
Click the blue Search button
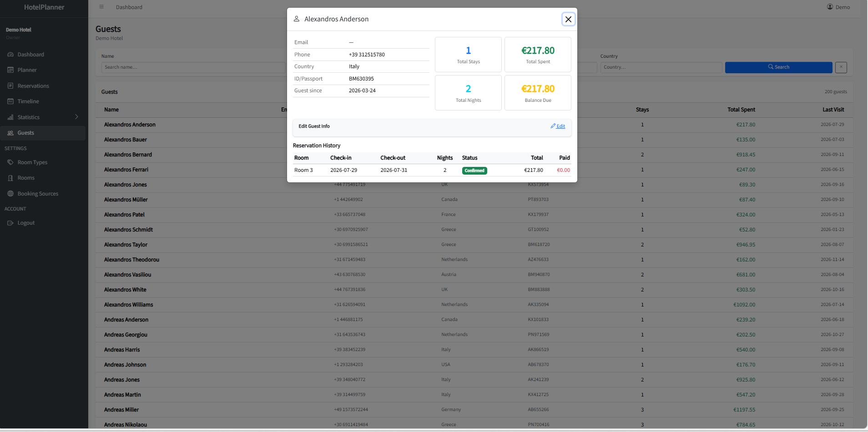tap(778, 67)
